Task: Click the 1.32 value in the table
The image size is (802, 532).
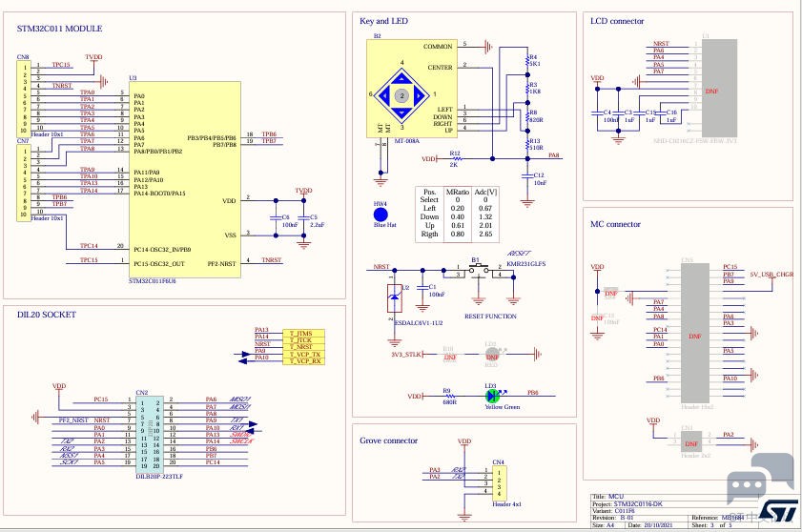Action: [485, 216]
